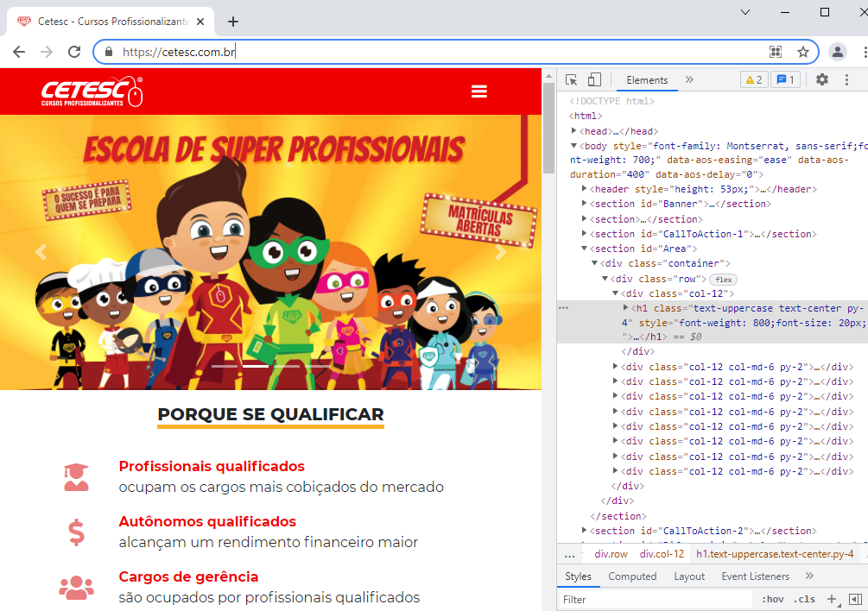Expand the section id Banner node
Image resolution: width=868 pixels, height=611 pixels.
pyautogui.click(x=584, y=204)
